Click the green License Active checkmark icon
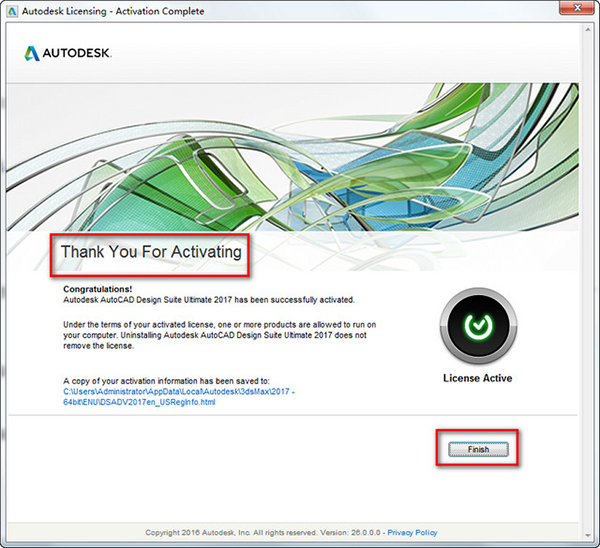Screen dimensions: 600x548 coord(477,327)
